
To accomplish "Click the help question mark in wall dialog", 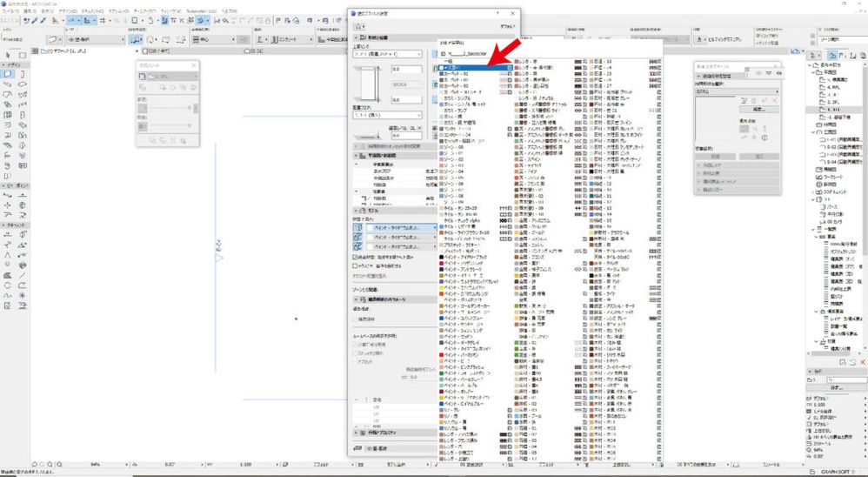I will (497, 13).
